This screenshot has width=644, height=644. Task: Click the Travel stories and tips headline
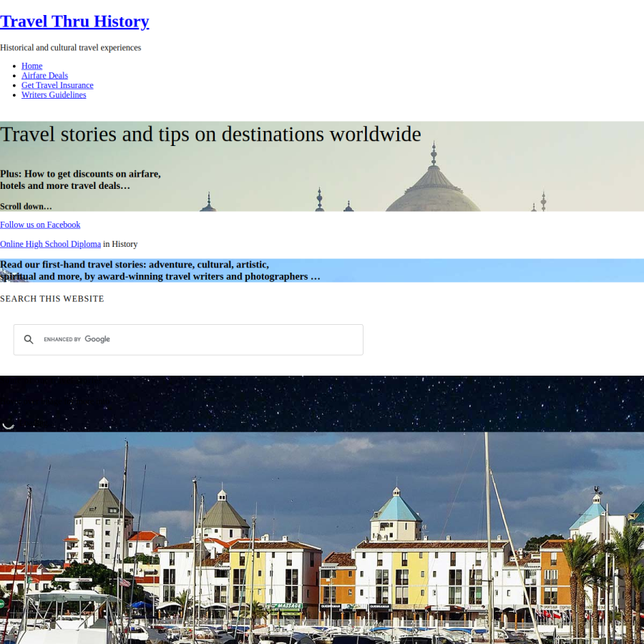click(210, 135)
